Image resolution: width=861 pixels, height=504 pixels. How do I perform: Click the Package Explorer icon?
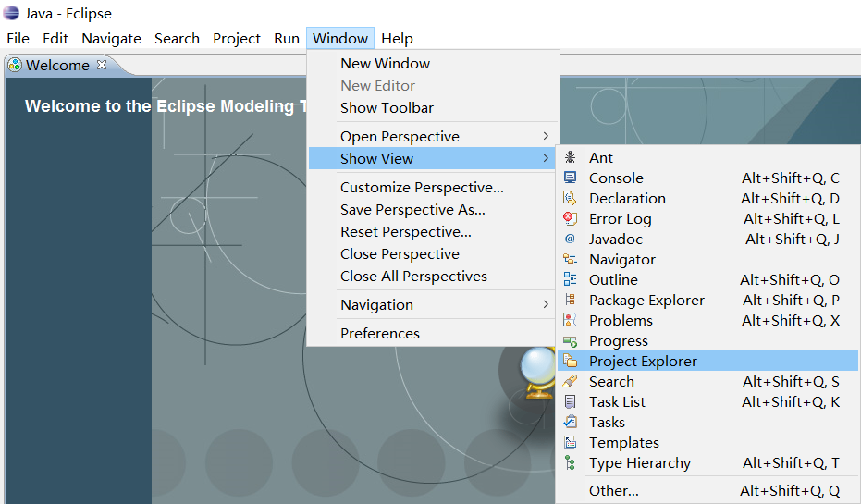coord(570,300)
